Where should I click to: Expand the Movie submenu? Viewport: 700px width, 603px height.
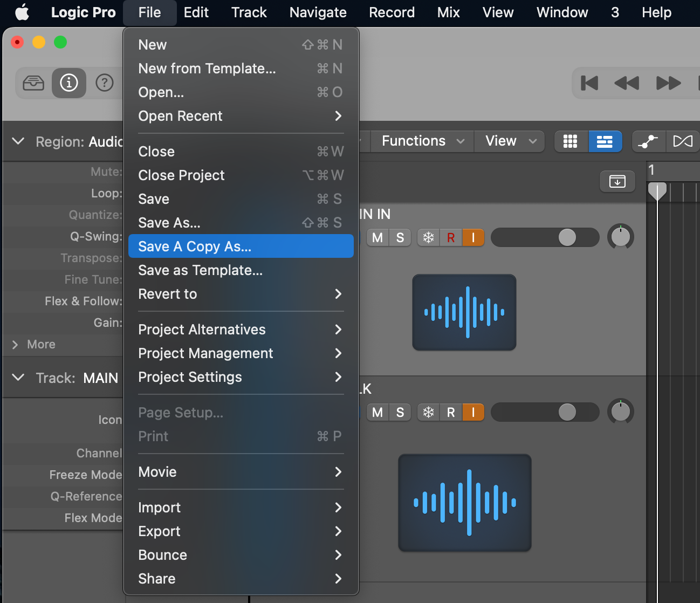click(x=241, y=472)
